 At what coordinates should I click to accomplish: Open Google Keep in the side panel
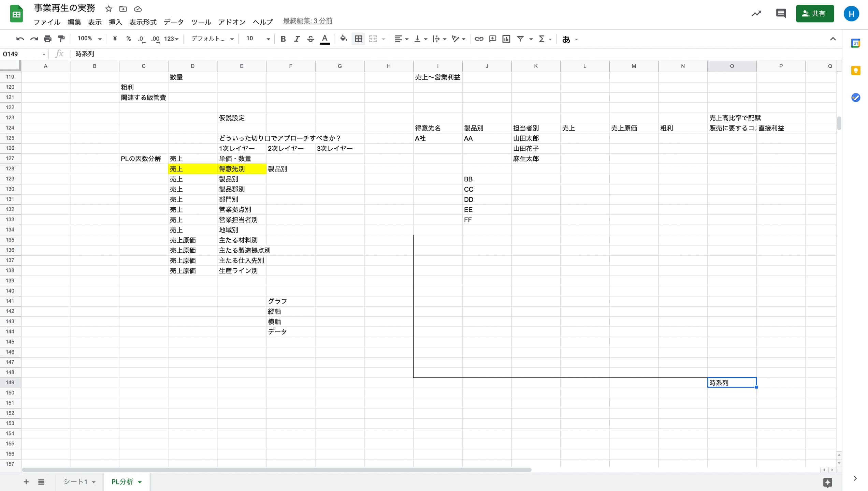point(856,70)
